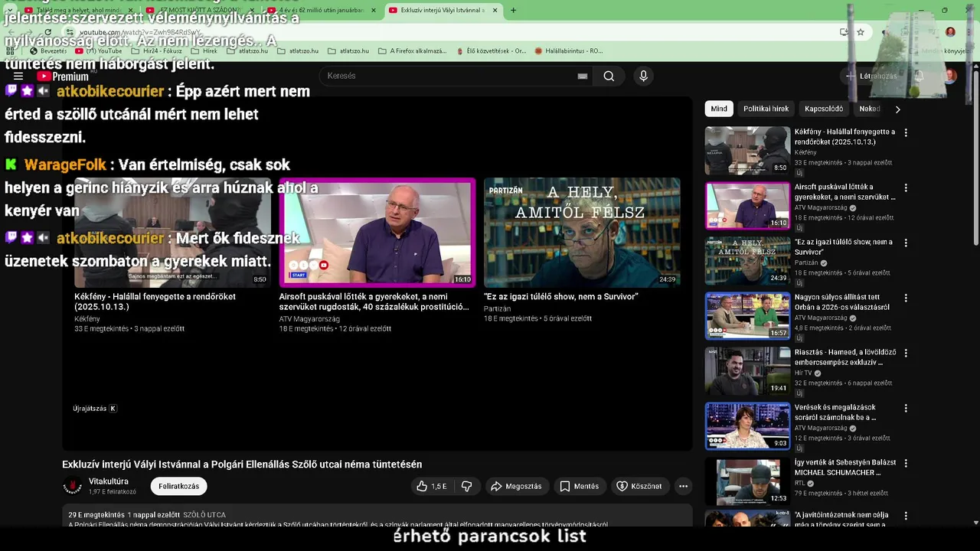Select the Kapcsolódó chip
980x551 pixels.
click(x=824, y=109)
